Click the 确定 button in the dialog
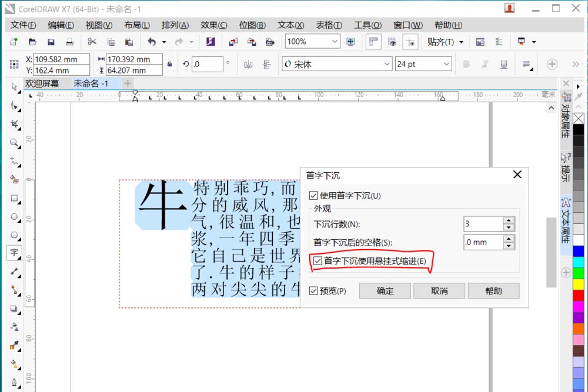 385,290
